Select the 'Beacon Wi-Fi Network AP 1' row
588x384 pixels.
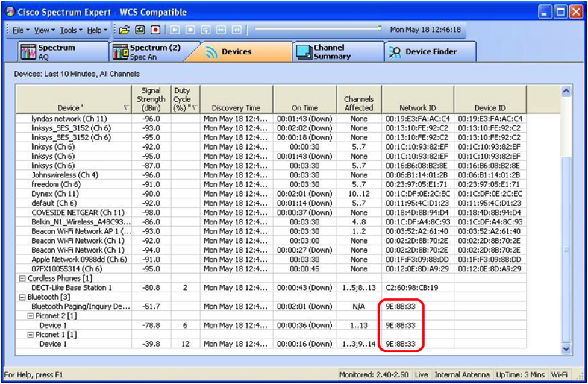point(271,231)
